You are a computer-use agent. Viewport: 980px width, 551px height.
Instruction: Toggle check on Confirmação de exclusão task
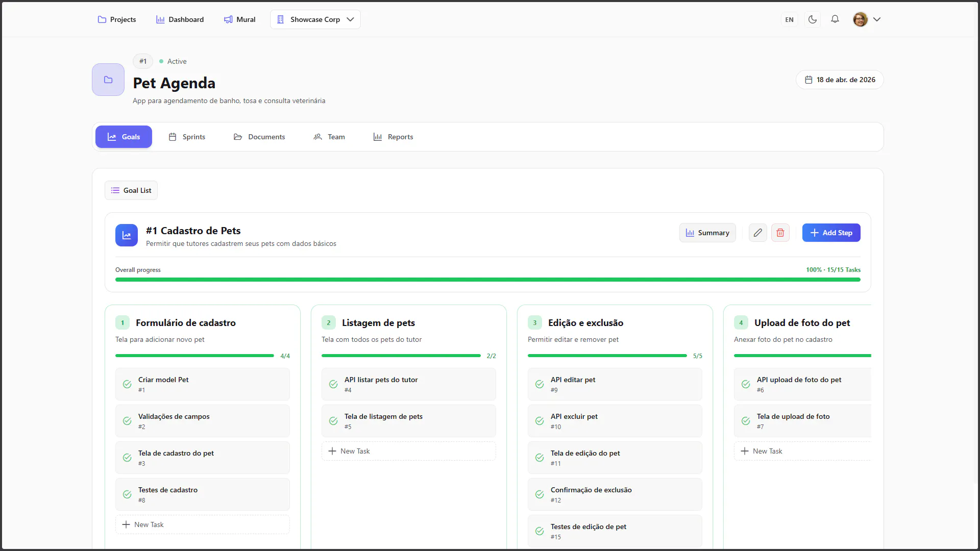540,494
